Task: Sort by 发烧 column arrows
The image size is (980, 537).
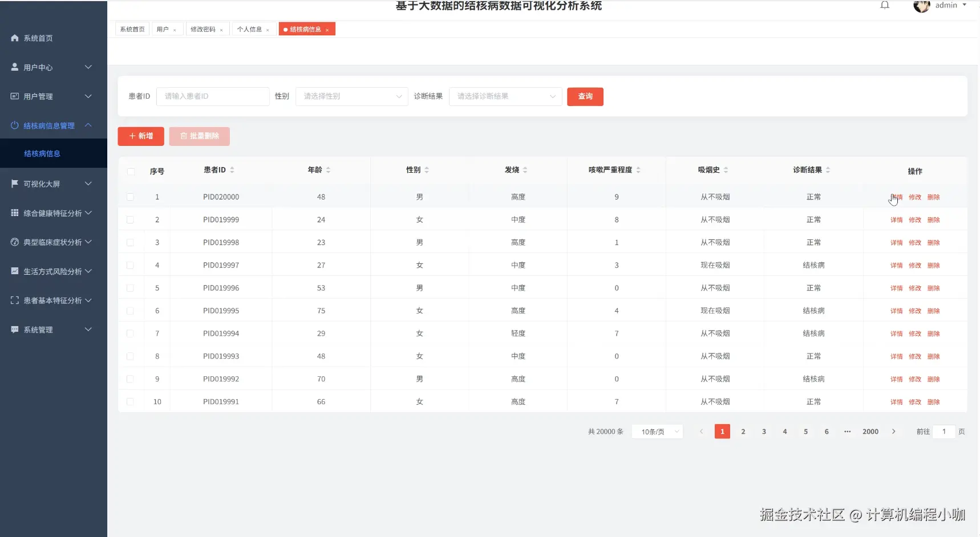Action: tap(525, 170)
